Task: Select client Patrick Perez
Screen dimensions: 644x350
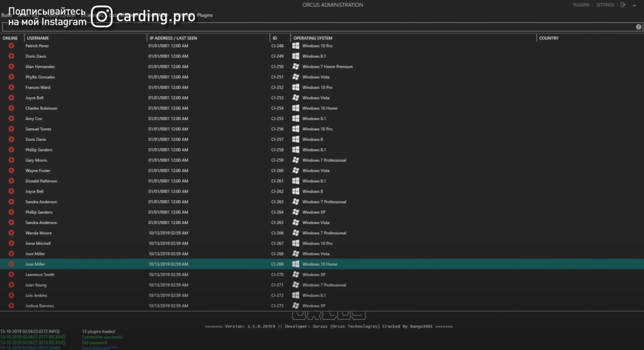Action: click(x=37, y=45)
